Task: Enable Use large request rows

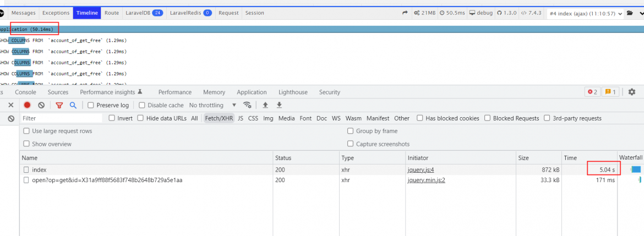Action: [26, 131]
